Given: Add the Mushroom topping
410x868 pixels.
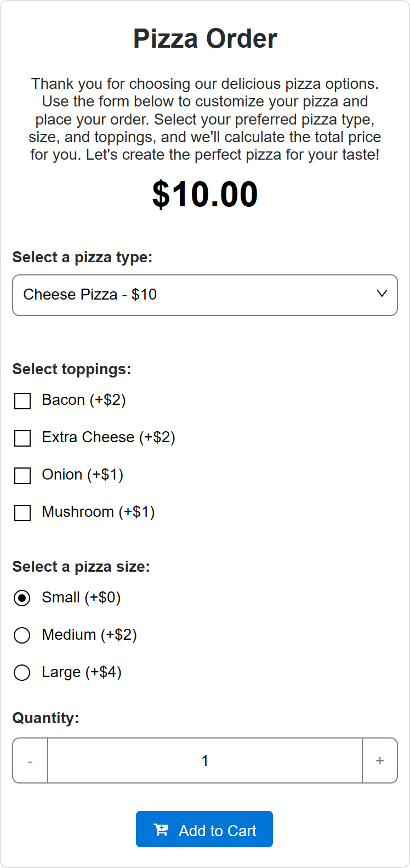Looking at the screenshot, I should point(22,513).
